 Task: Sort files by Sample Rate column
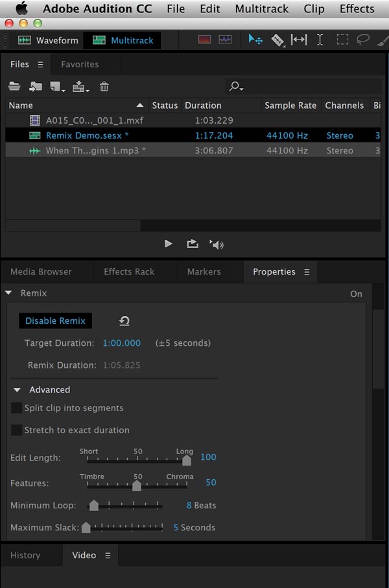[x=291, y=106]
